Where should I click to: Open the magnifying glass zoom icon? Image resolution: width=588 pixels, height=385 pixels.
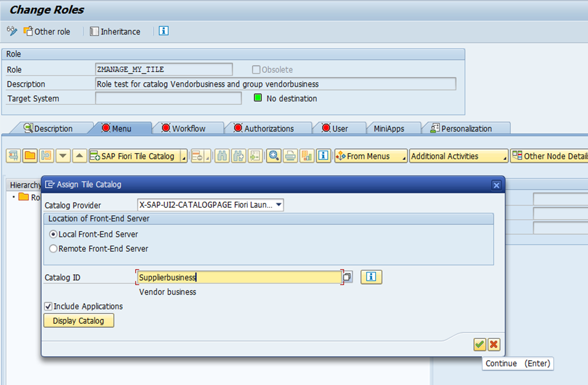click(274, 156)
